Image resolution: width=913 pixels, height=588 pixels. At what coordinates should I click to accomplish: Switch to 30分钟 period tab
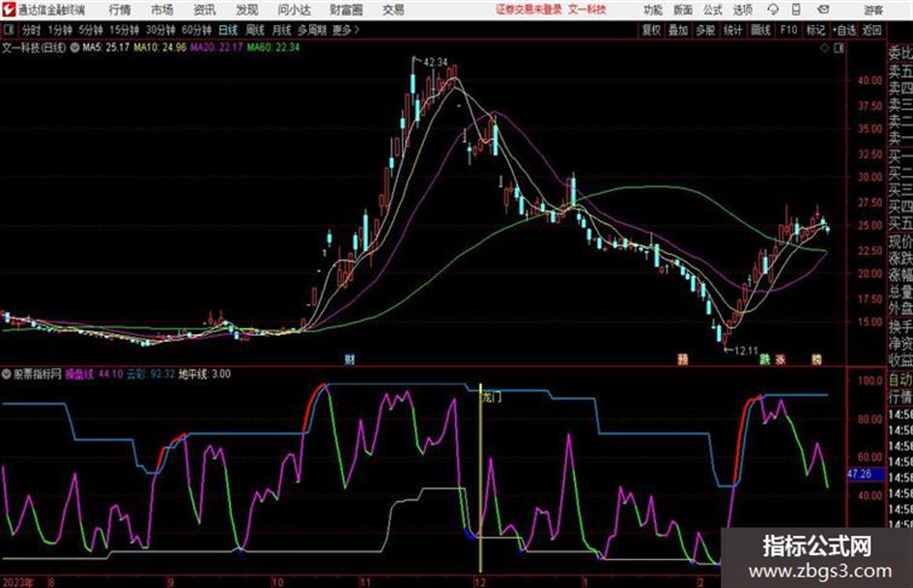pos(160,30)
